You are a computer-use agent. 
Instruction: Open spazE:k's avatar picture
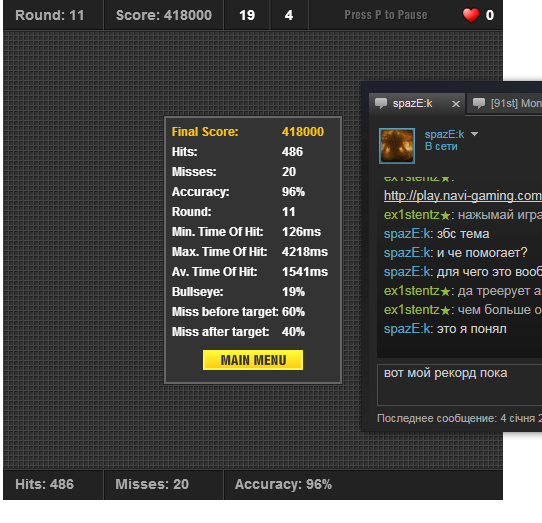pos(397,146)
